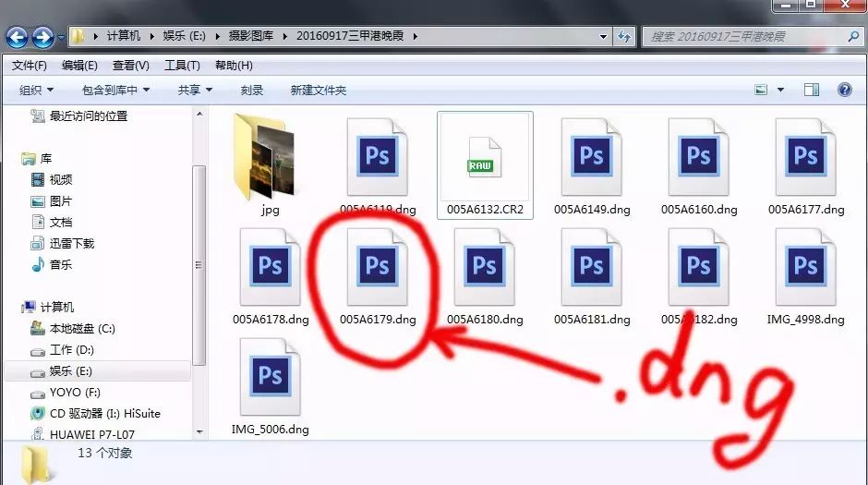This screenshot has height=485, width=868.
Task: Open the 组织 dropdown
Action: point(37,90)
